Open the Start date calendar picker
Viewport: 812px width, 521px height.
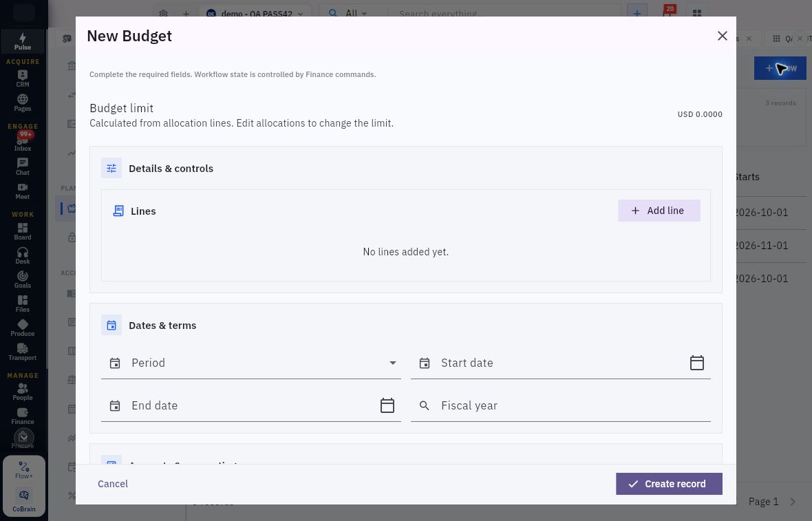(696, 363)
